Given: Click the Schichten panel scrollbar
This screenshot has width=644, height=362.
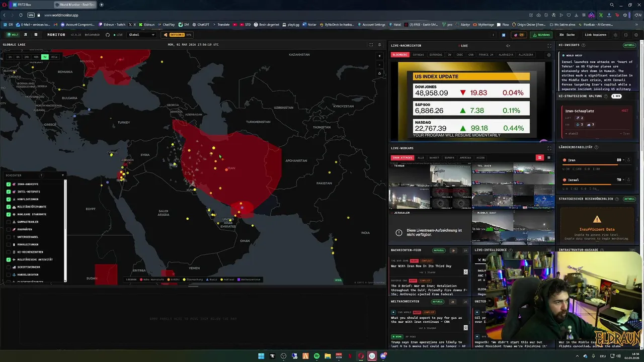Looking at the screenshot, I should coord(65,231).
